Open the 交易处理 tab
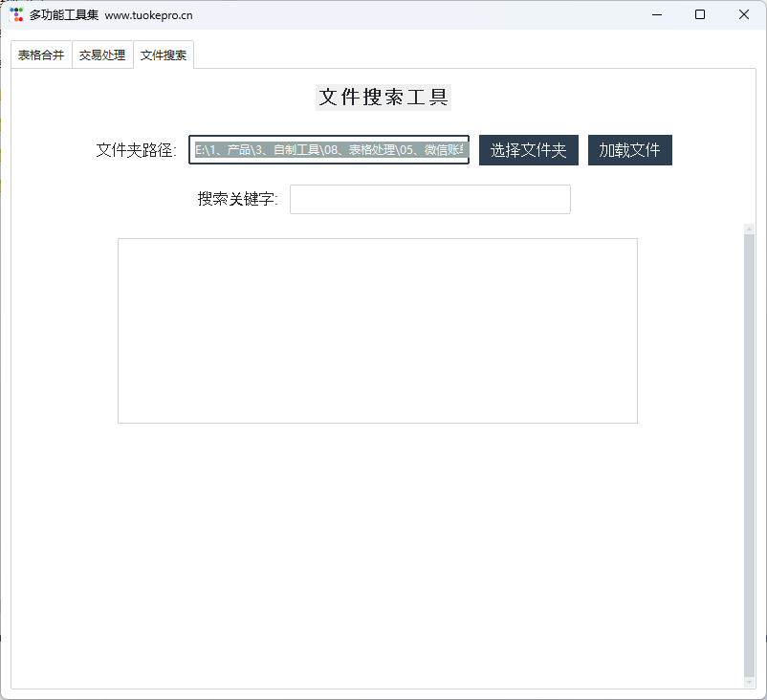 [102, 55]
